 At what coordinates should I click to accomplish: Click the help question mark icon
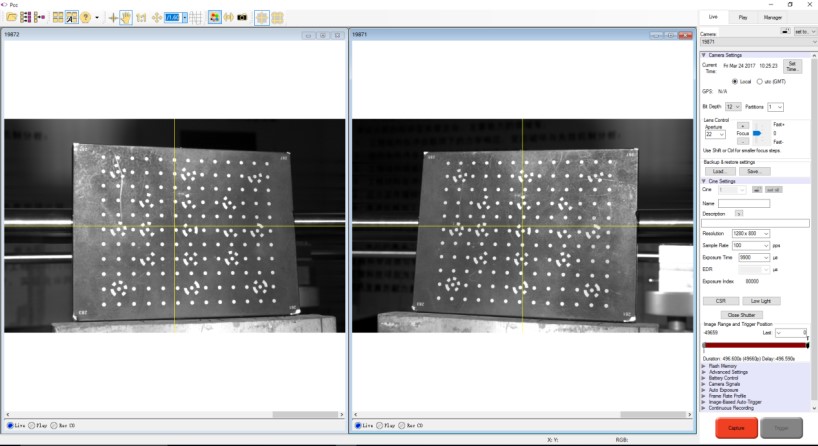86,18
